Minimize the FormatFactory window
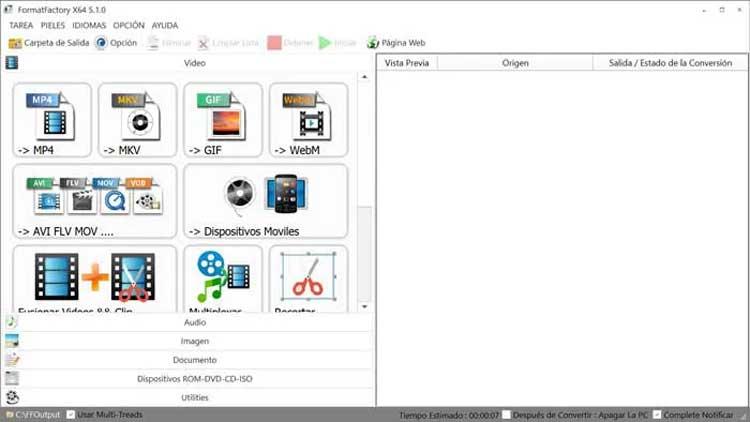Image resolution: width=750 pixels, height=422 pixels. 705,10
